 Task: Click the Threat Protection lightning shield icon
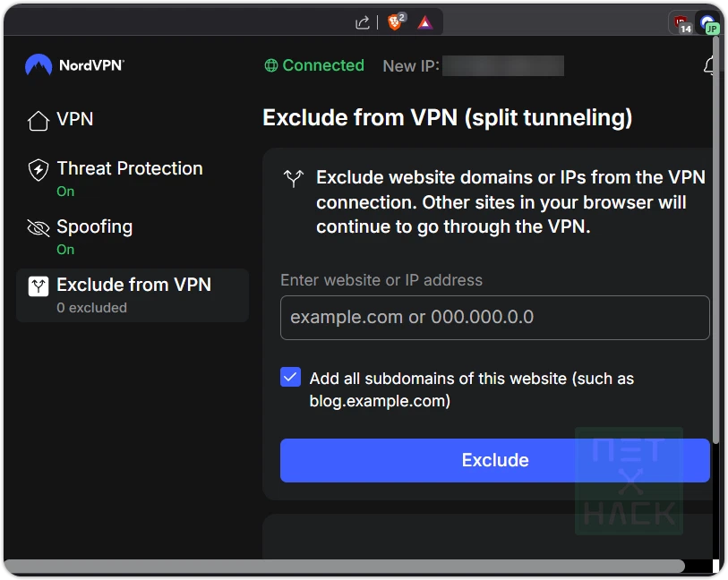click(x=38, y=168)
